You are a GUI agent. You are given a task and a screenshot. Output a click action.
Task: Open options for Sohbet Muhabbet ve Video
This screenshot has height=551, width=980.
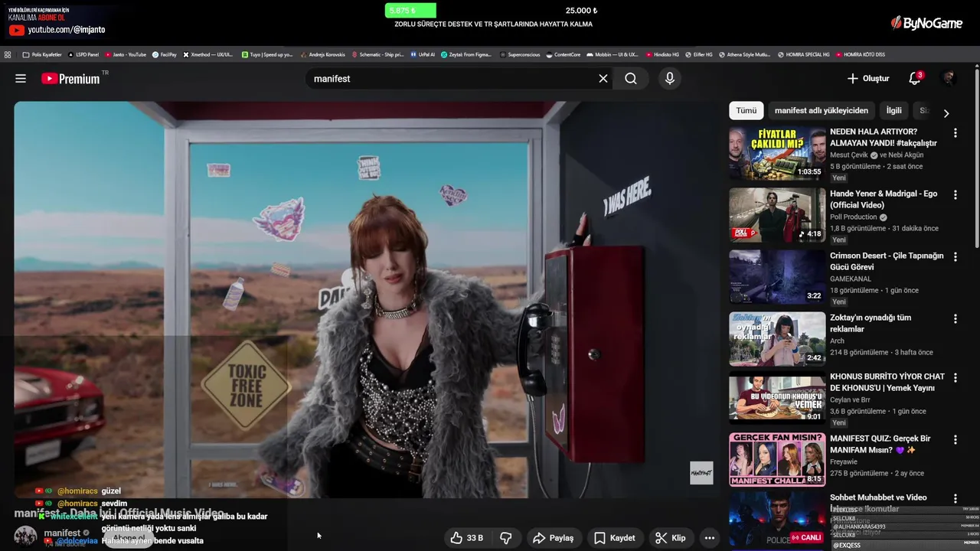[x=955, y=499]
